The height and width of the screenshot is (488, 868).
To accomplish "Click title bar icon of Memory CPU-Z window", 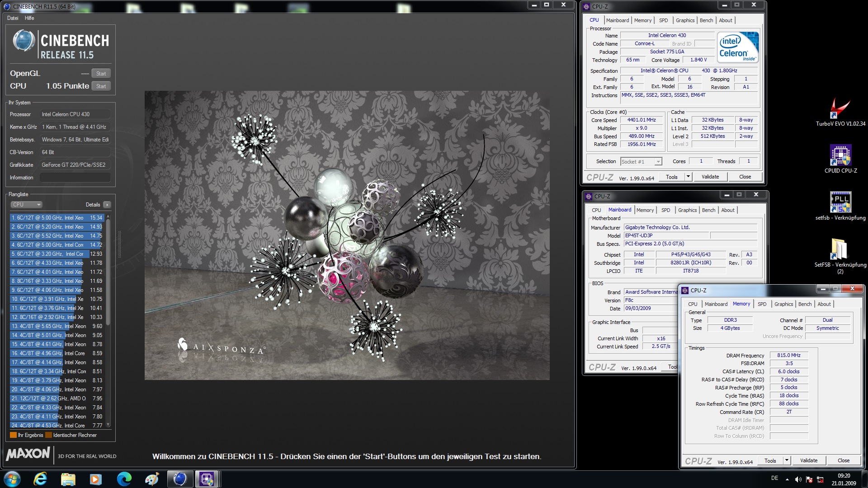I will tap(685, 291).
